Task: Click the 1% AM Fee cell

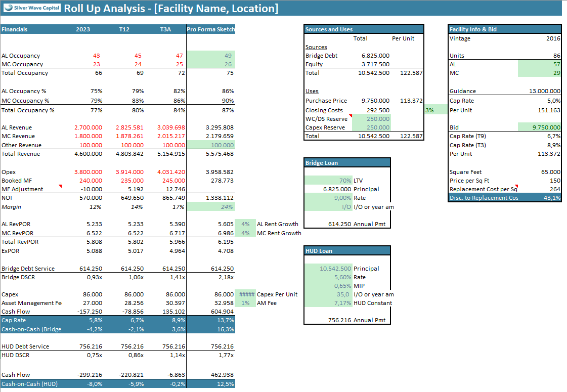Action: coord(245,303)
